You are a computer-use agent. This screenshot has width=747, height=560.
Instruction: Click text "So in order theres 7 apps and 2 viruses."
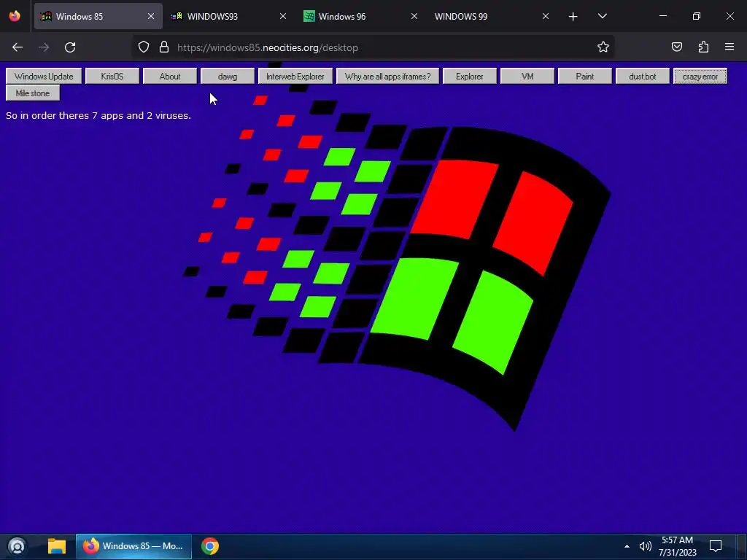click(98, 116)
